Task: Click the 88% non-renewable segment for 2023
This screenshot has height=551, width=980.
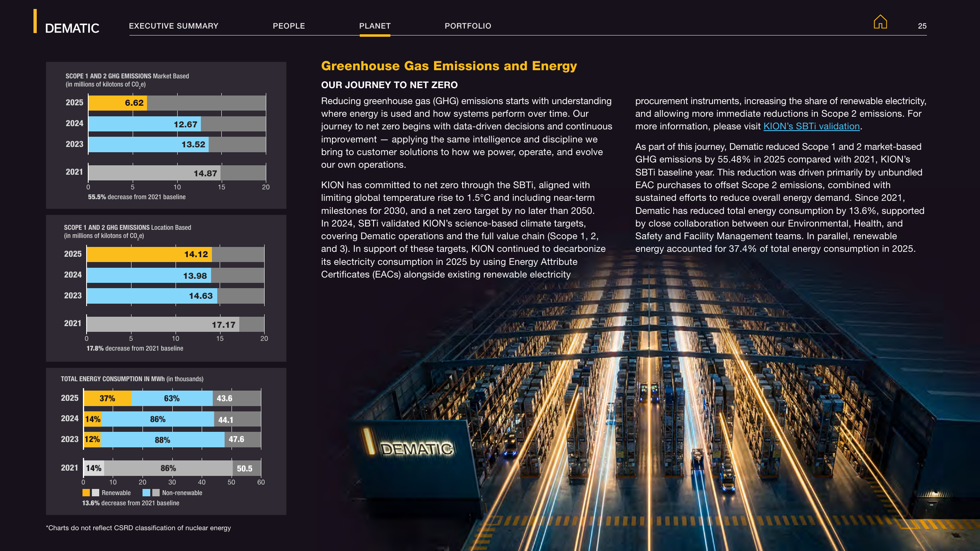Action: pos(163,440)
